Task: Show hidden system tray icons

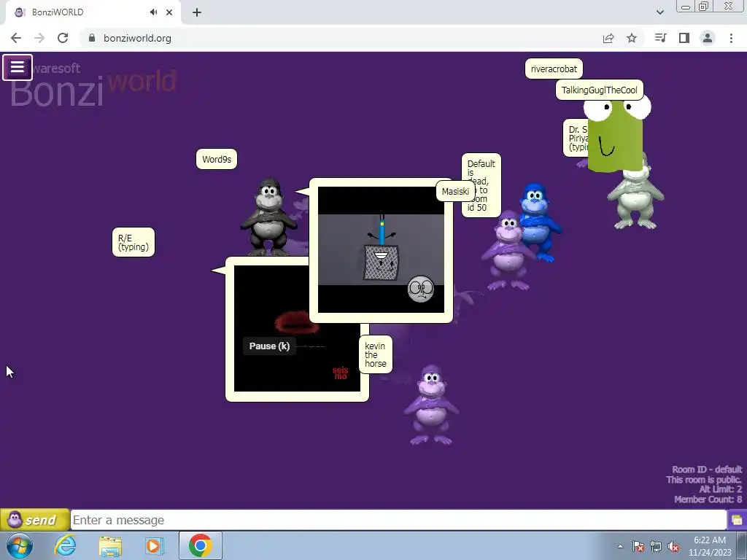Action: (620, 546)
